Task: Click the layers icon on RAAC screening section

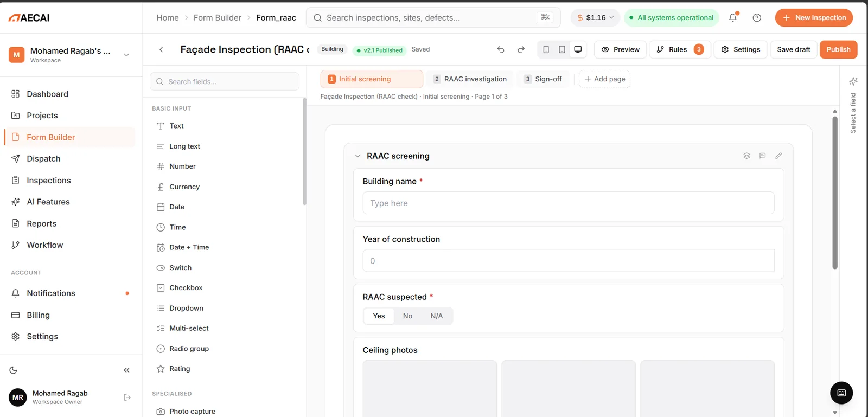Action: point(746,156)
